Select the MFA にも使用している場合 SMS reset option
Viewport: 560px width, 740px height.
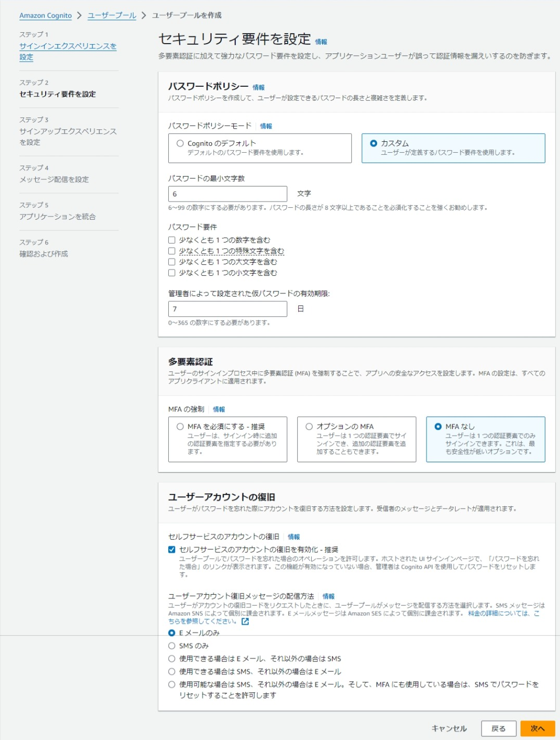(x=172, y=684)
